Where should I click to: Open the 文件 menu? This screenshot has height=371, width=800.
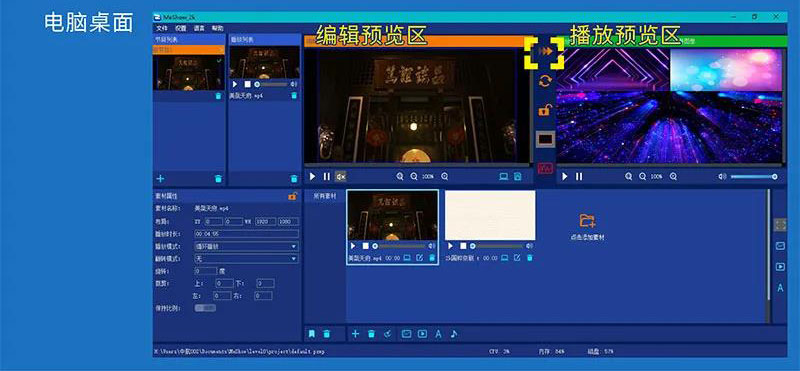coord(162,28)
